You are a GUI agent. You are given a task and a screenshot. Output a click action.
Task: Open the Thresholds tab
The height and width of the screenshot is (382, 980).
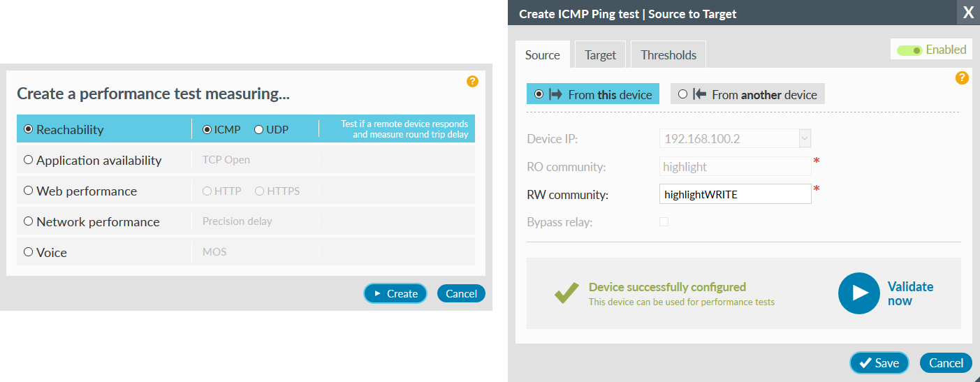[x=668, y=54]
